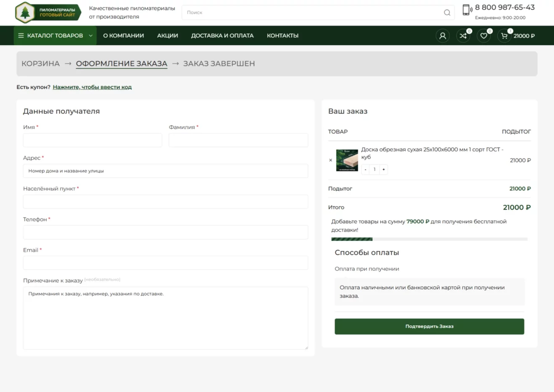Go to the Корзина step
This screenshot has height=392, width=554.
41,64
